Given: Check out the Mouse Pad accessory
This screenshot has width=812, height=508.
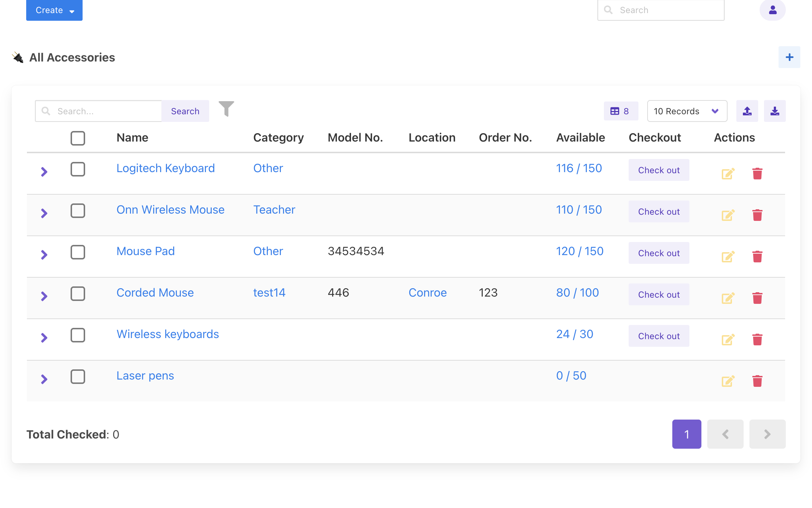Looking at the screenshot, I should click(x=658, y=253).
